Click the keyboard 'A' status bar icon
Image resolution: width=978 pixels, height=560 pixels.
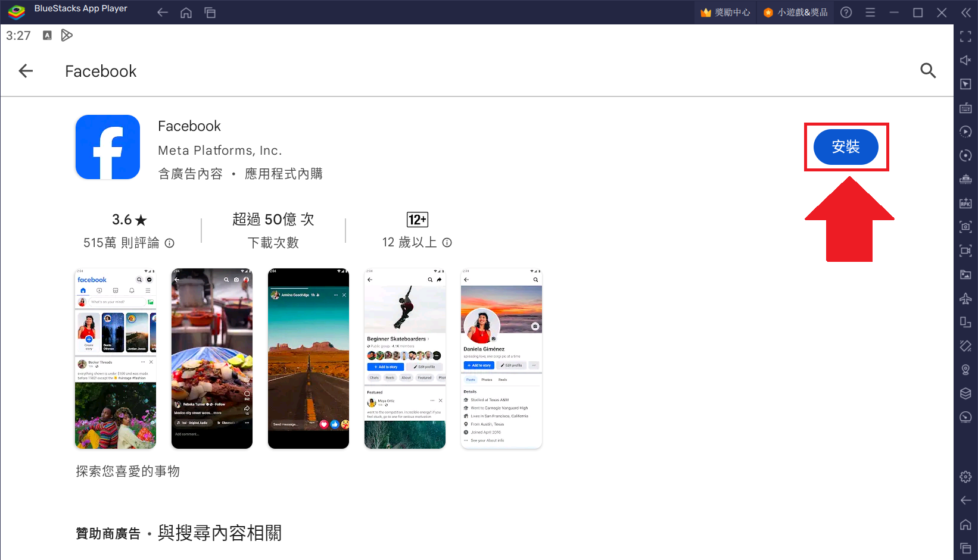click(x=47, y=36)
